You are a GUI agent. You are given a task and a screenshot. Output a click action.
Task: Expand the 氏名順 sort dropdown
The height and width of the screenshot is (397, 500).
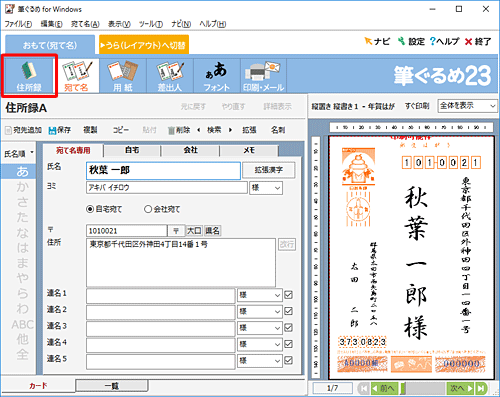coord(19,154)
